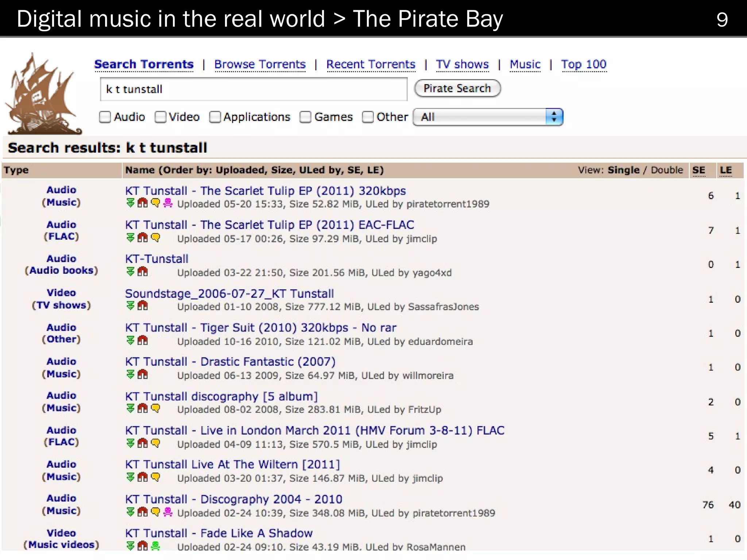The width and height of the screenshot is (747, 560).
Task: Click green skull icon for Fade Like A Shadow
Action: tap(155, 546)
